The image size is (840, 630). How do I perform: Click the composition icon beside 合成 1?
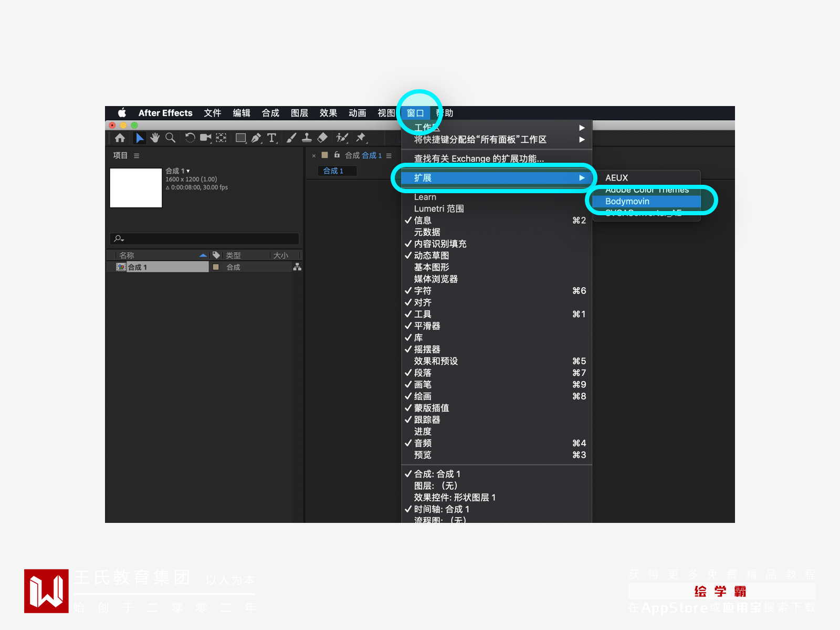tap(121, 267)
